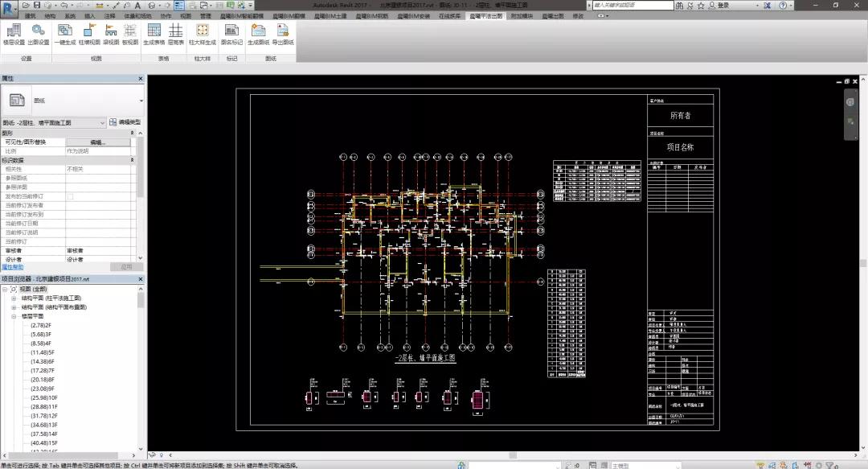Select the 梁视图 beam view tool
The image size is (868, 469).
(111, 35)
